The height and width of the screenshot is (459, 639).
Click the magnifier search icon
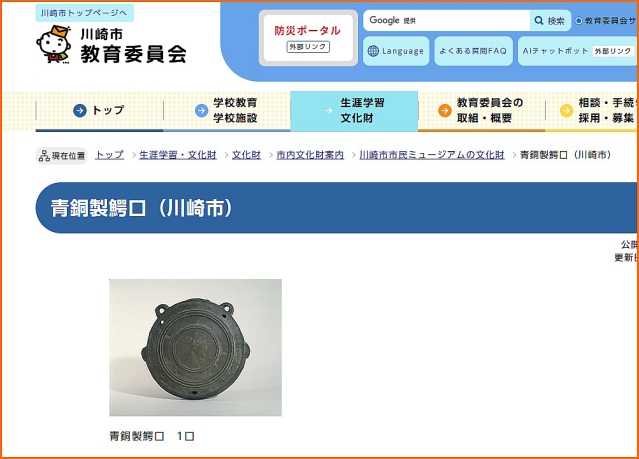click(x=540, y=21)
